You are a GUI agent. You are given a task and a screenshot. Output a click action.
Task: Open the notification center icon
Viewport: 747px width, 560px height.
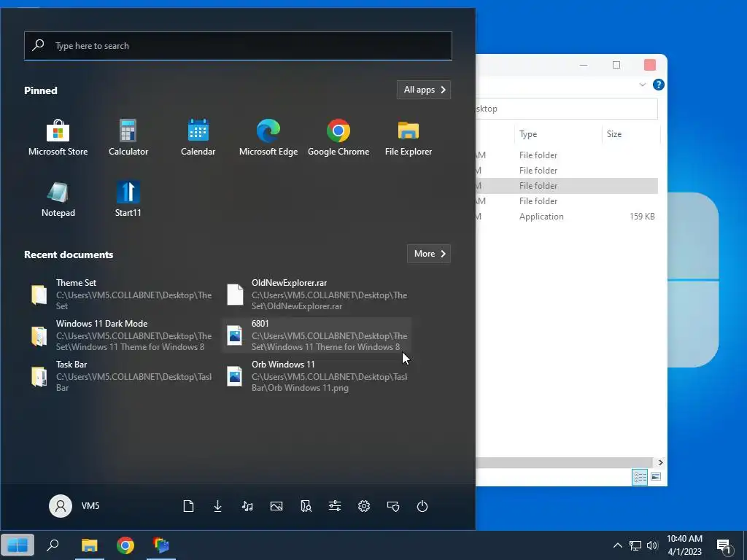click(724, 546)
